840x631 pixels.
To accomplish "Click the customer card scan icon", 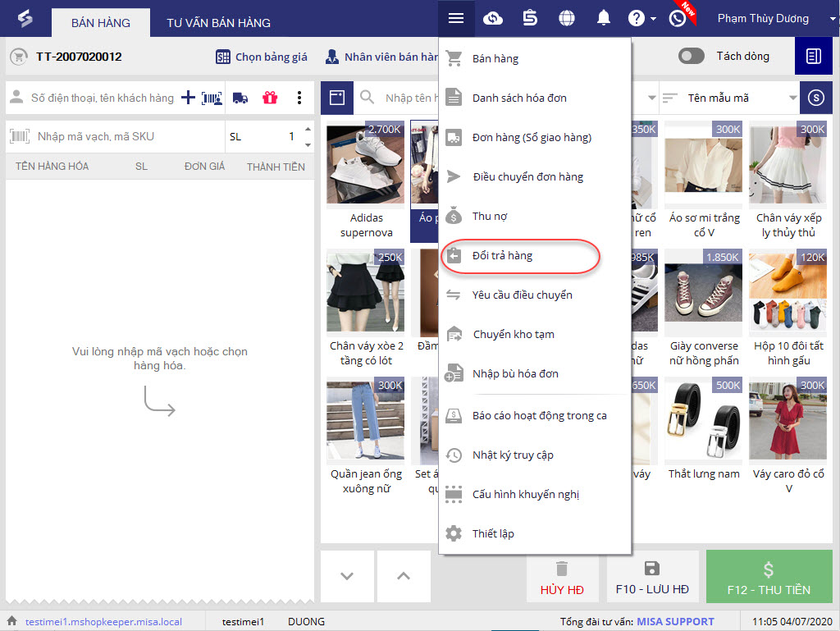I will (x=212, y=98).
